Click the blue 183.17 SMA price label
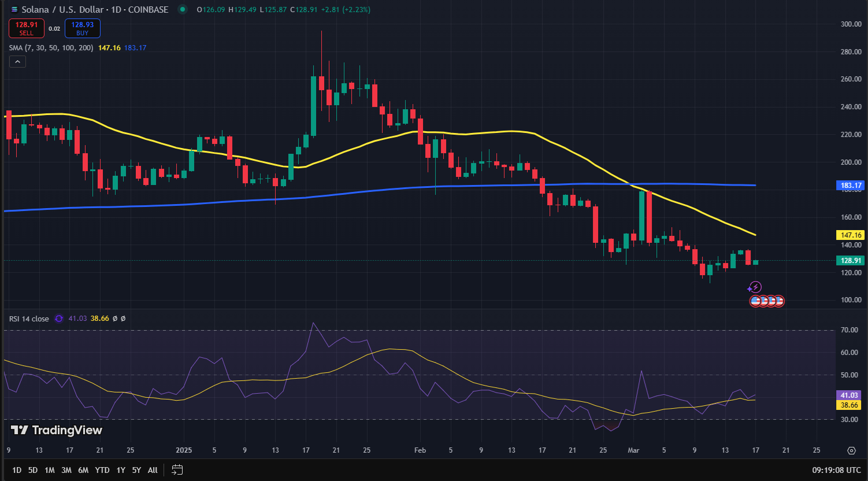 851,186
